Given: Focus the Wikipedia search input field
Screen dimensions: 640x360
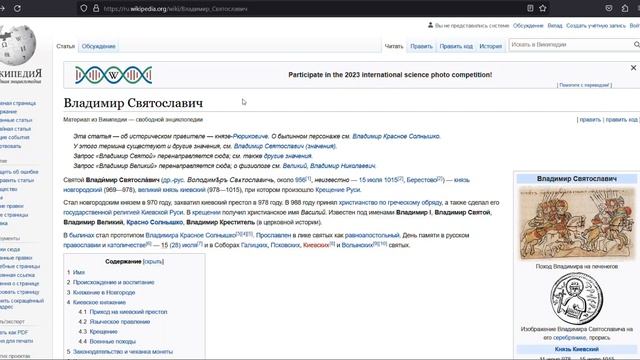Looking at the screenshot, I should pyautogui.click(x=570, y=44).
